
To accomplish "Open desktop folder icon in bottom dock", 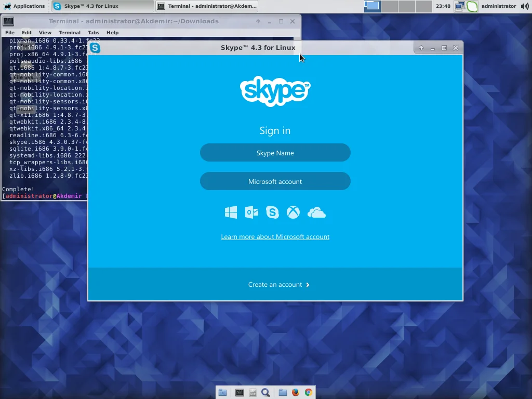I will [222, 393].
